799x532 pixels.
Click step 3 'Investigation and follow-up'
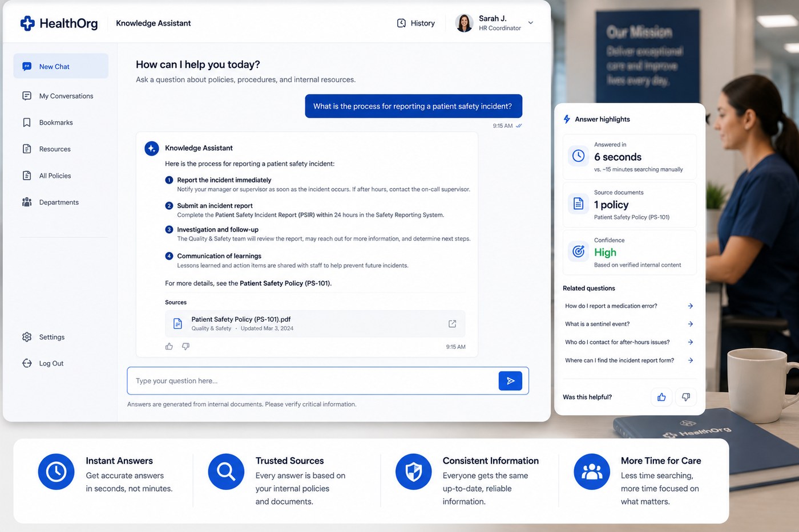coord(217,230)
